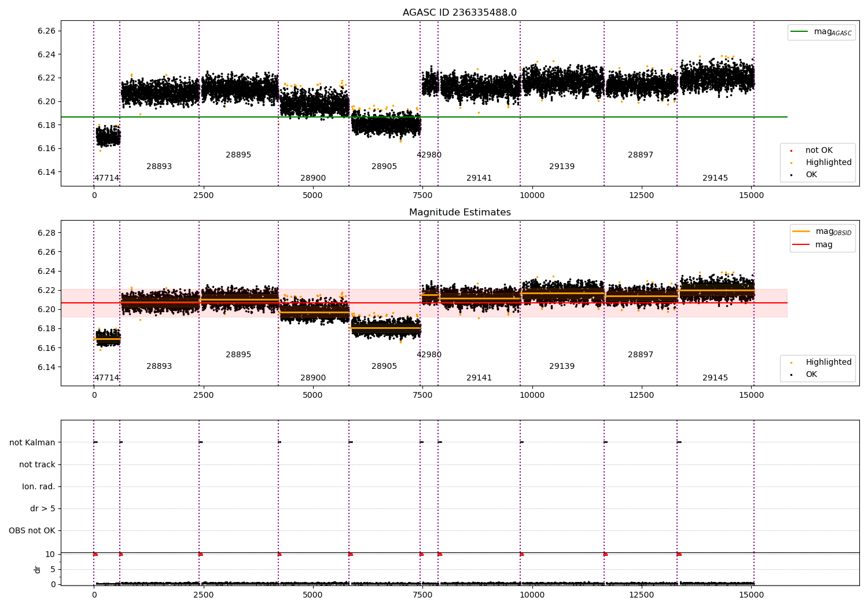Click OBSID label 29145 in top plot
This screenshot has width=868, height=608.
pyautogui.click(x=715, y=178)
